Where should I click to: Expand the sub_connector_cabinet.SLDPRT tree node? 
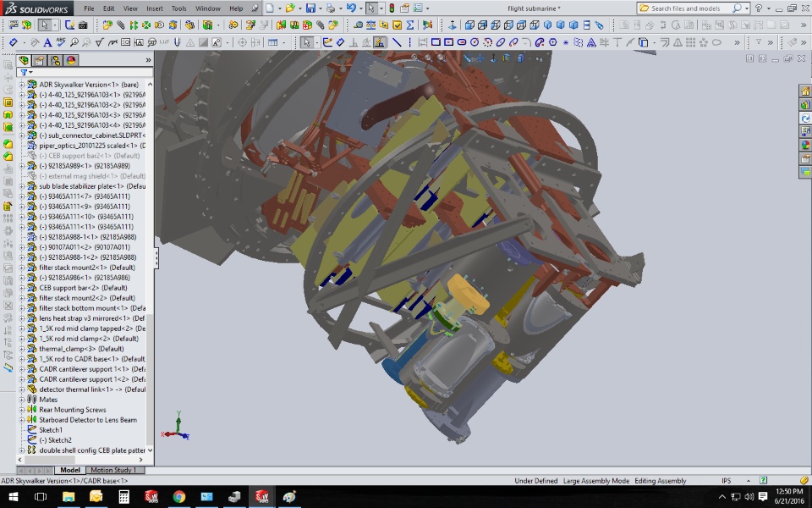(x=22, y=135)
